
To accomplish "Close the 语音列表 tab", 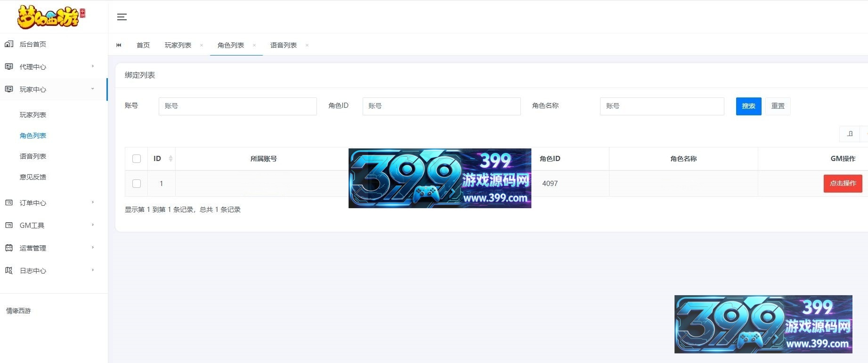I will pos(307,45).
